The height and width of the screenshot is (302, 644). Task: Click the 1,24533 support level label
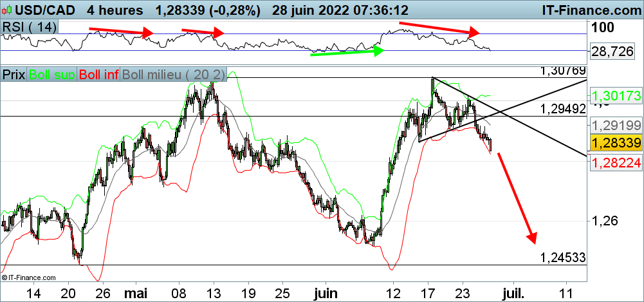click(x=563, y=258)
